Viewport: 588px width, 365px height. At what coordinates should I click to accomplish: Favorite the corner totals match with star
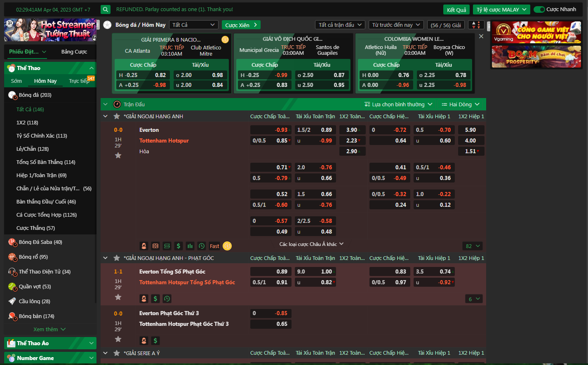118,297
